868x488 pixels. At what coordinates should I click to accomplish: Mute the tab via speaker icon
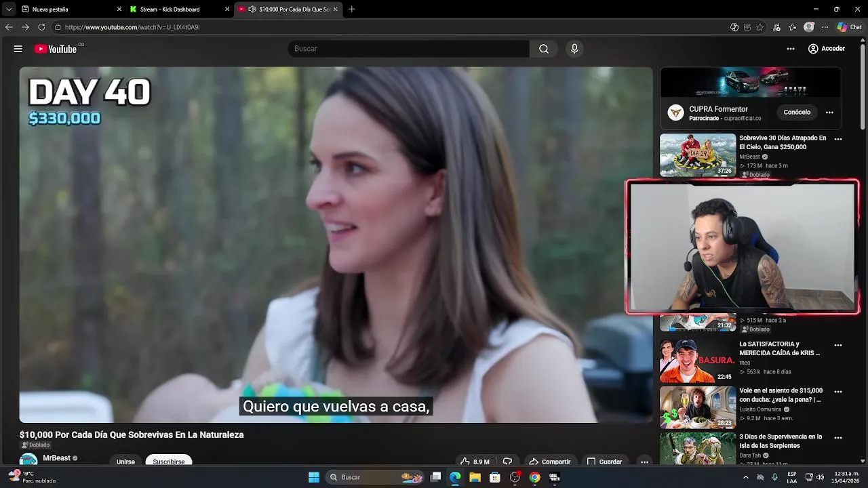tap(252, 9)
